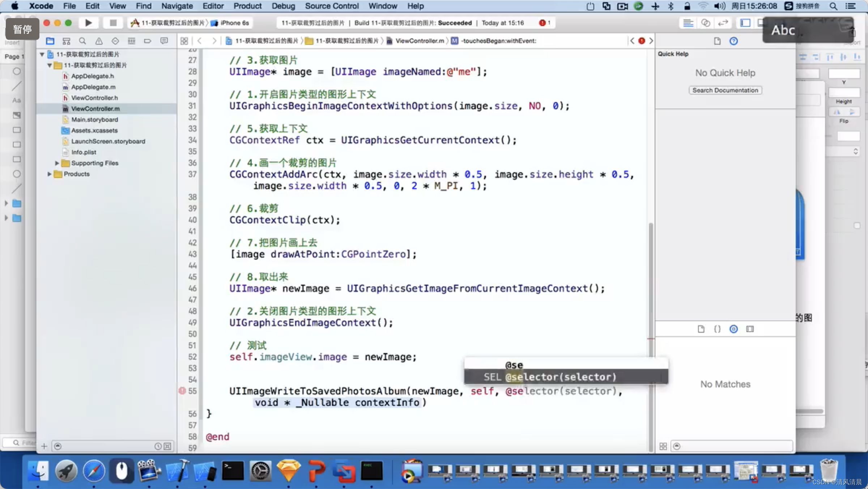Open Object library in utilities pane
Image resolution: width=868 pixels, height=489 pixels.
(733, 329)
